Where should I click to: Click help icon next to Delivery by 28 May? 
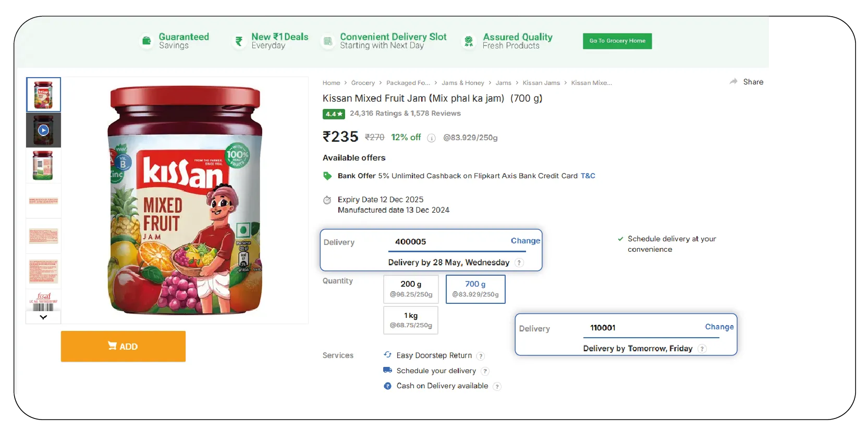[519, 263]
